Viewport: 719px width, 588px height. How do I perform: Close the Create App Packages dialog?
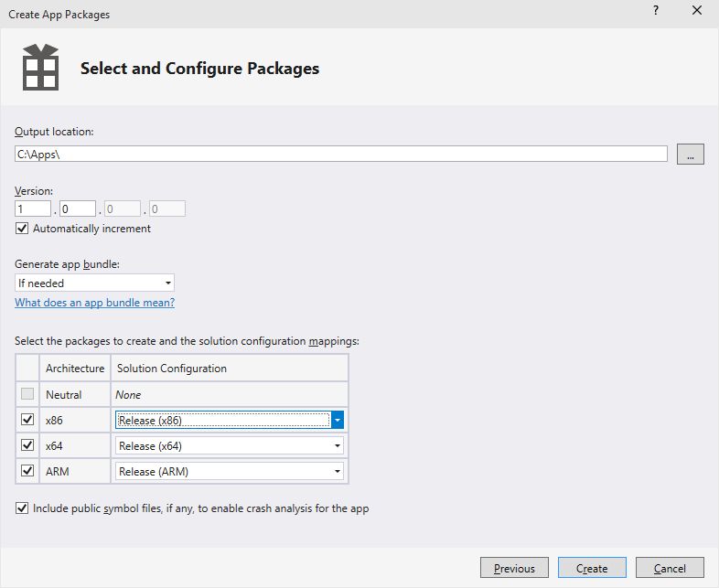click(x=696, y=11)
